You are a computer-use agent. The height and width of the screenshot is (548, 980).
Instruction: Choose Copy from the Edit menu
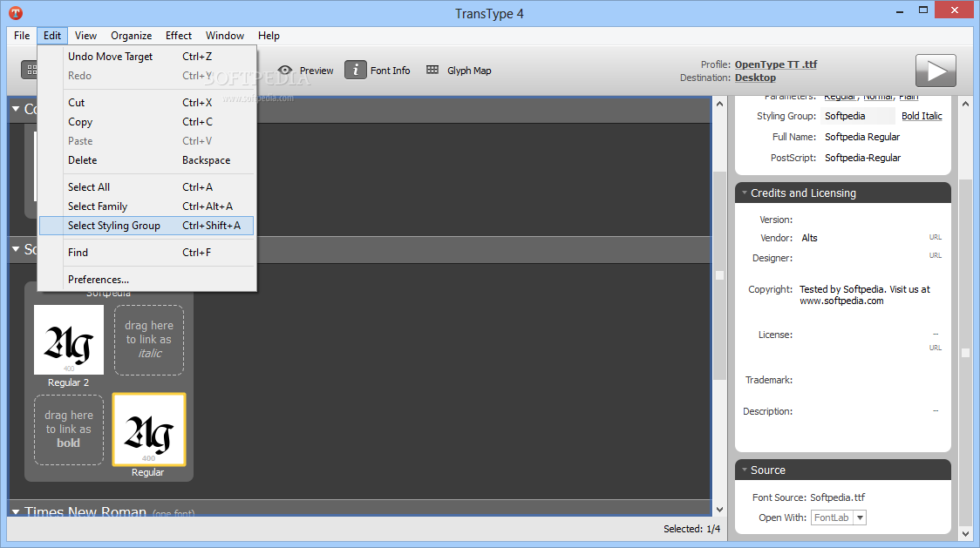(146, 122)
